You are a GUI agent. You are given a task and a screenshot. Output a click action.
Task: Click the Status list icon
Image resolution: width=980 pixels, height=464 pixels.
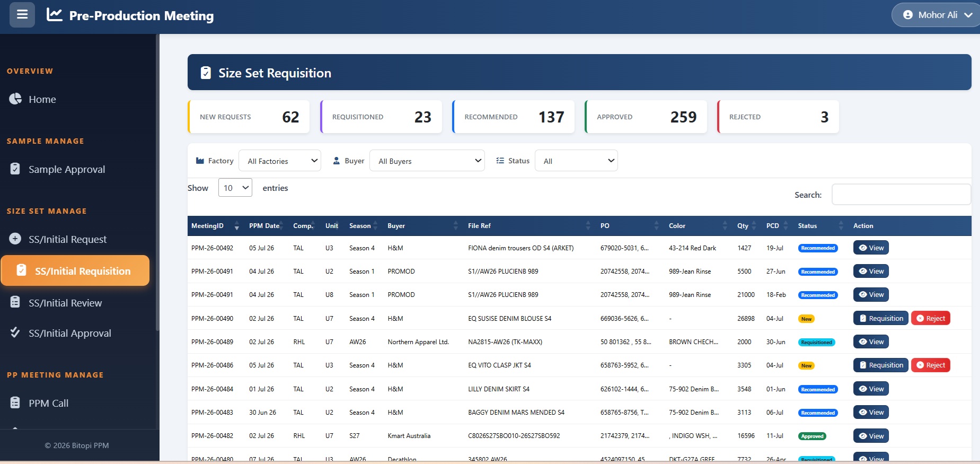point(500,161)
